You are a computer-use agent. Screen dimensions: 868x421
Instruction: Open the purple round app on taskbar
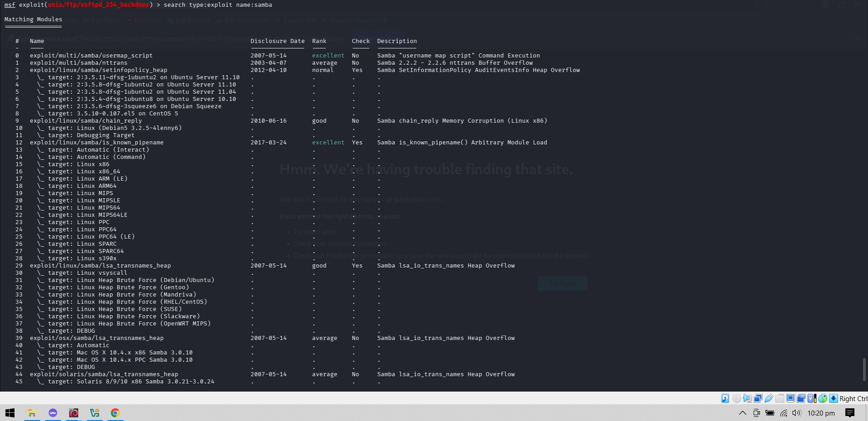click(53, 413)
